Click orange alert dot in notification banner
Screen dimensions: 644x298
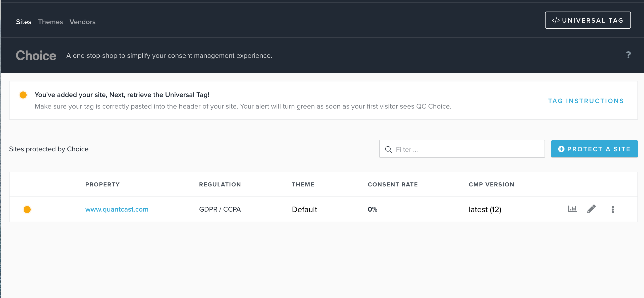[x=23, y=95]
